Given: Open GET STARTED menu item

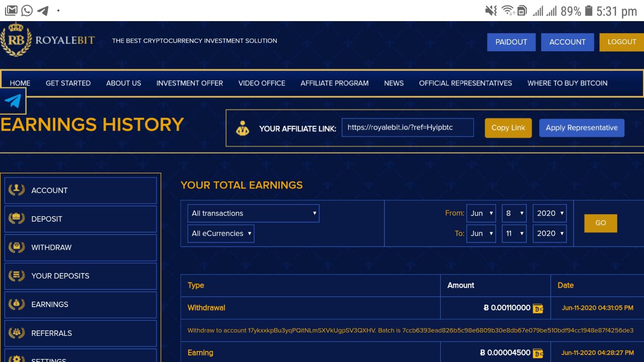Looking at the screenshot, I should pos(68,83).
